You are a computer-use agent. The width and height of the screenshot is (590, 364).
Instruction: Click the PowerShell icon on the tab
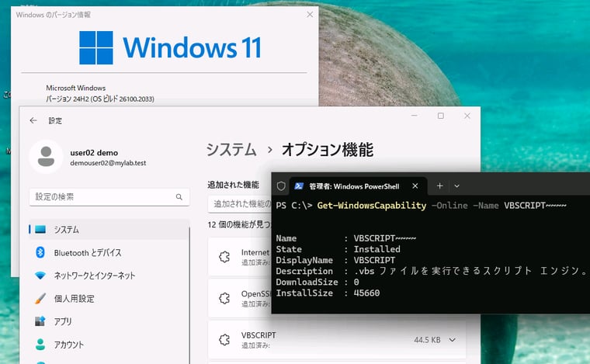tap(299, 185)
